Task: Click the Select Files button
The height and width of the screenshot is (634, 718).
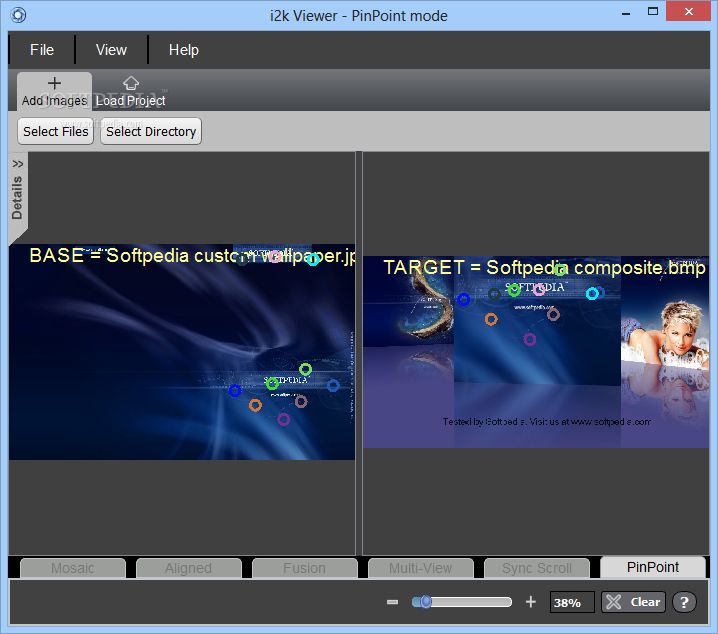Action: [x=55, y=131]
